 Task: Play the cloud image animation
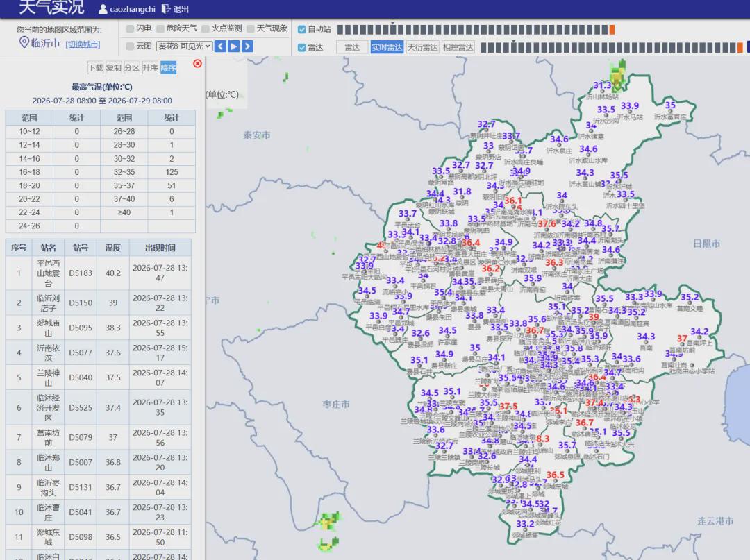tap(234, 46)
